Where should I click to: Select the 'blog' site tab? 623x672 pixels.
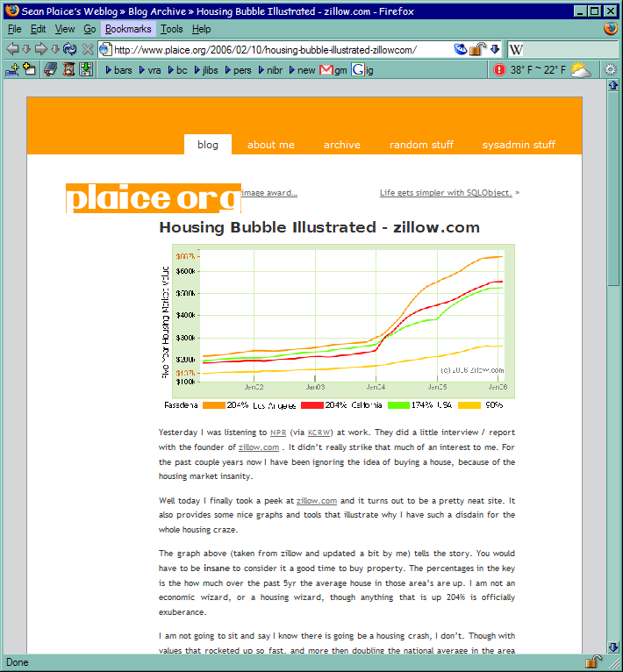coord(208,145)
